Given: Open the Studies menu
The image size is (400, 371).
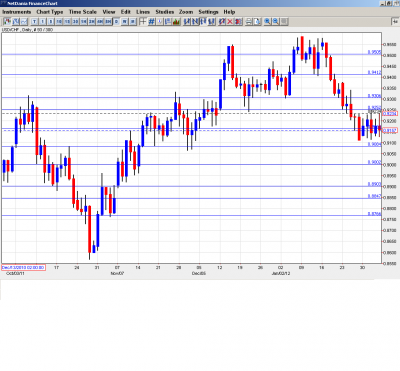Looking at the screenshot, I should [x=165, y=12].
